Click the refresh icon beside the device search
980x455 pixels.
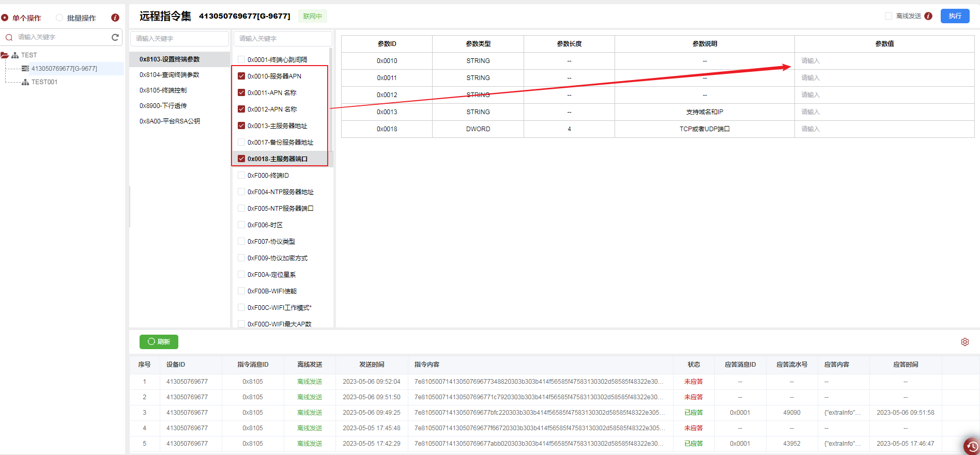tap(115, 37)
